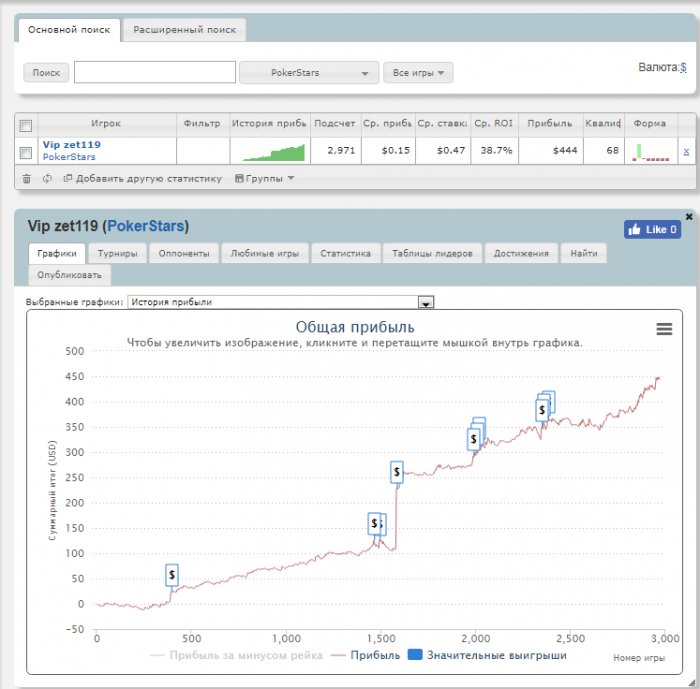Open the PokerStars site dropdown
The height and width of the screenshot is (689, 700).
pos(309,73)
